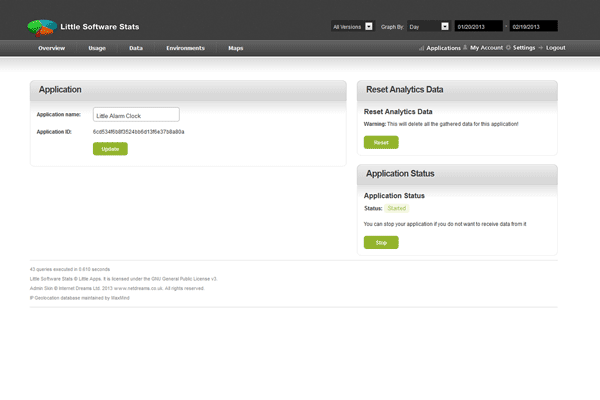
Task: Switch to the Environments section
Action: (185, 48)
